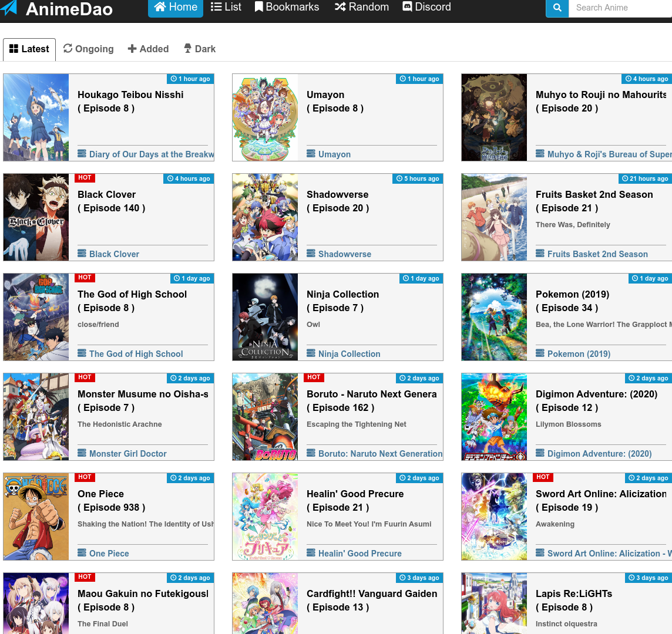Open the List navigation item
This screenshot has width=672, height=634.
point(226,7)
